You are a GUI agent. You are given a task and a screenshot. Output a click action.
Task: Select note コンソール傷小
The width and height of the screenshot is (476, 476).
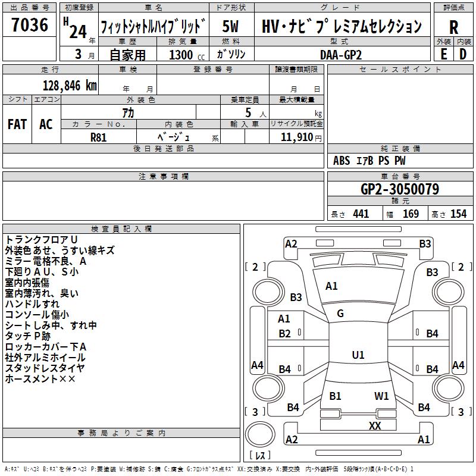point(37,315)
